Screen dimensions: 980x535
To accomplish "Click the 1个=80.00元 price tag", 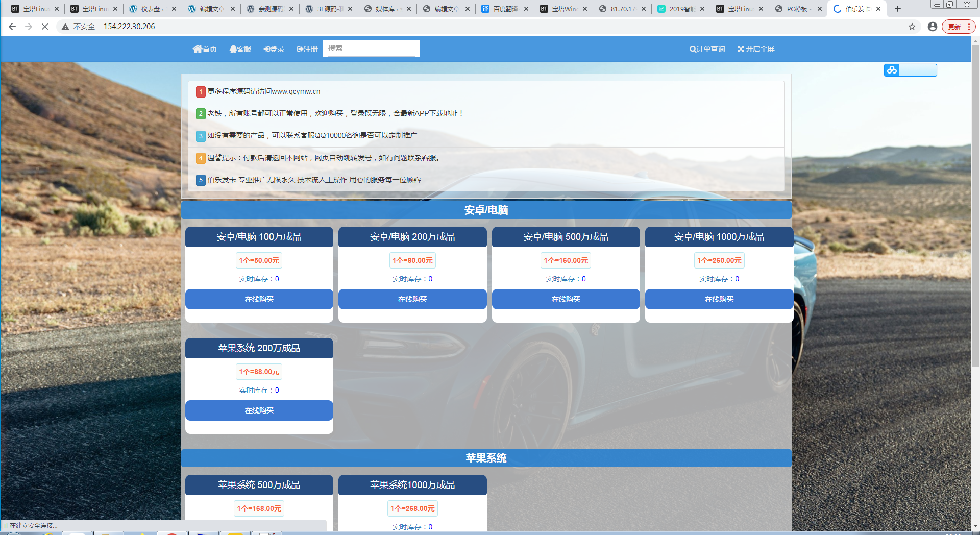I will pyautogui.click(x=412, y=260).
